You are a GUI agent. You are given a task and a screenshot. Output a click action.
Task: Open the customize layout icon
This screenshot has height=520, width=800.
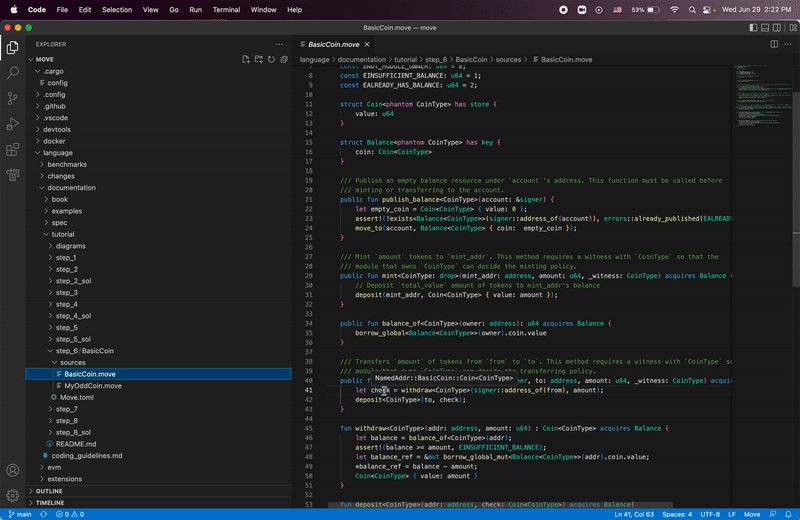click(793, 28)
